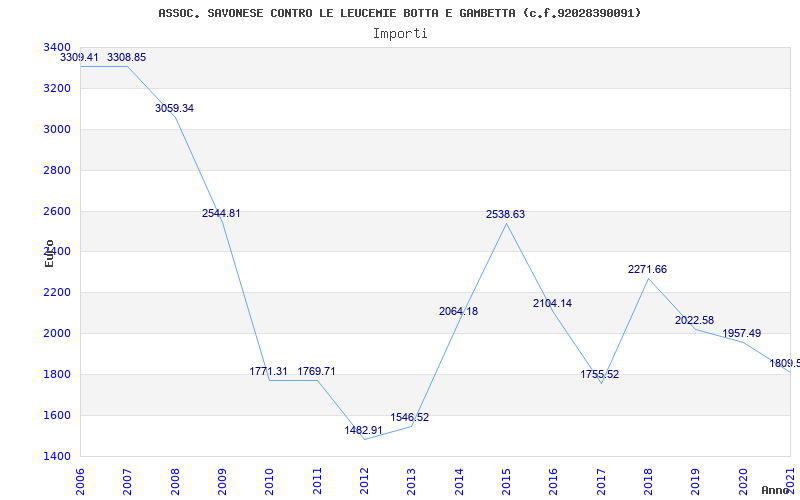Click the 1800 y-axis tick label

coord(58,374)
